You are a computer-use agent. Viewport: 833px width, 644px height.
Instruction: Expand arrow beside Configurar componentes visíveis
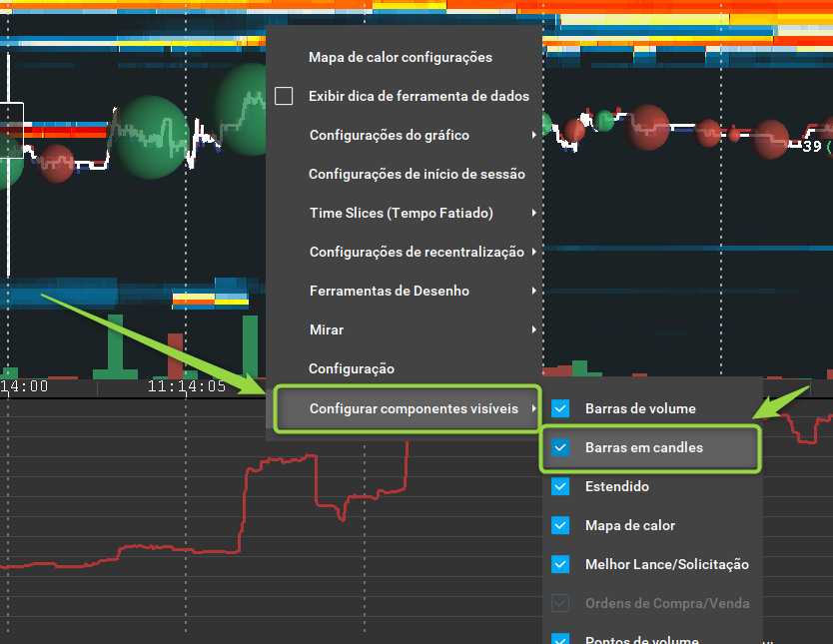tap(534, 408)
